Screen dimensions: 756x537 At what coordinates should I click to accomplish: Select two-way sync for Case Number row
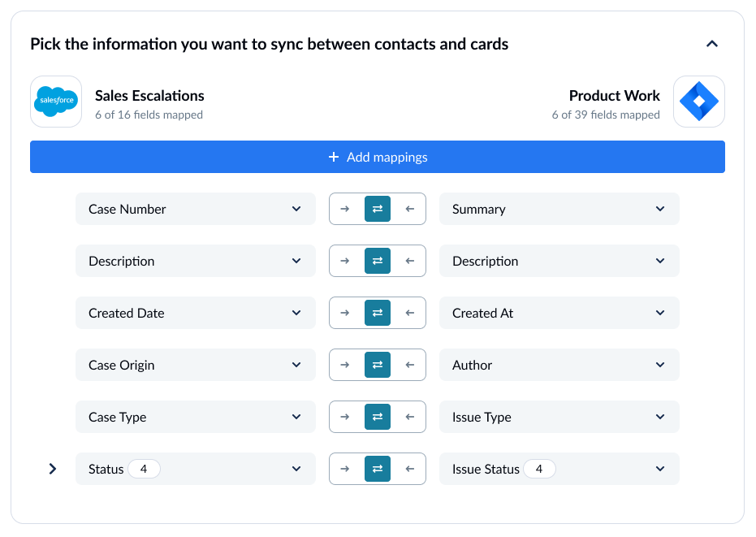point(378,209)
